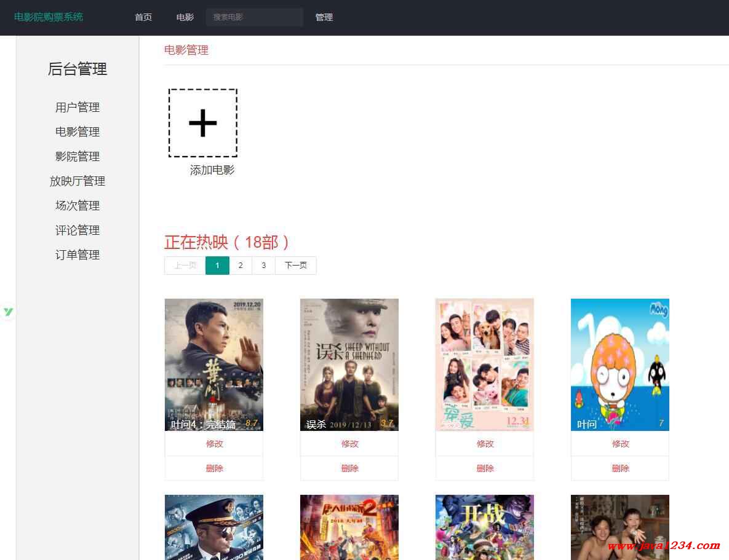Click 删除 under 叶问4：完结篇
Image resolution: width=729 pixels, height=560 pixels.
214,468
